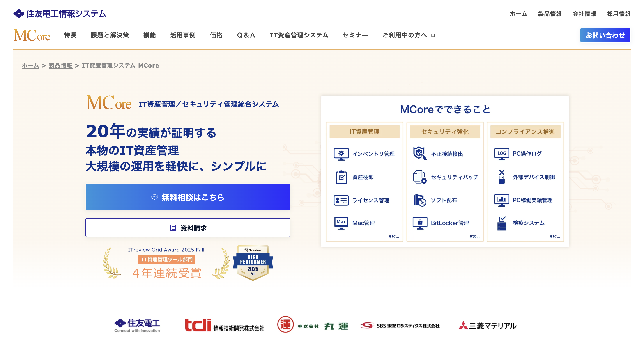Viewport: 644px width, 360px height.
Task: Click the external link icon beside ご利用中の方へ
Action: coord(434,36)
